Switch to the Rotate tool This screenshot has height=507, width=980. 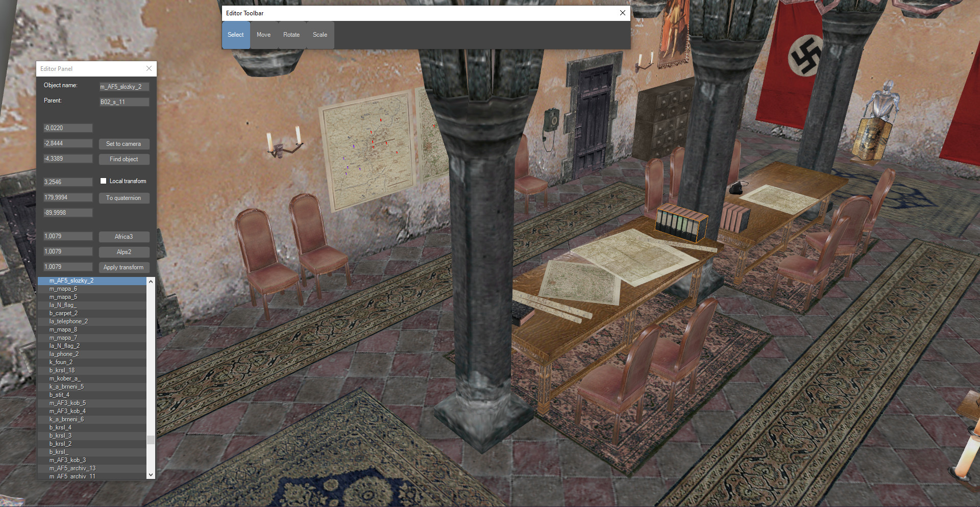coord(291,35)
